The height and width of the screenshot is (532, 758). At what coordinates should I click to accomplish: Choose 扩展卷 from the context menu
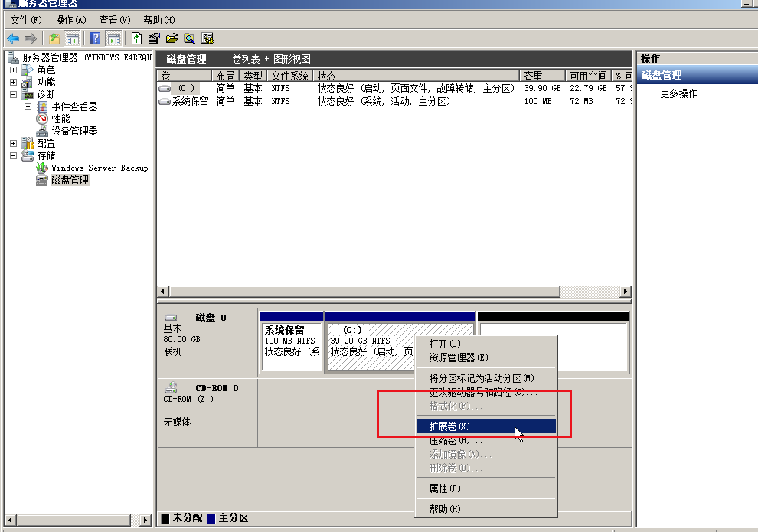(x=456, y=426)
